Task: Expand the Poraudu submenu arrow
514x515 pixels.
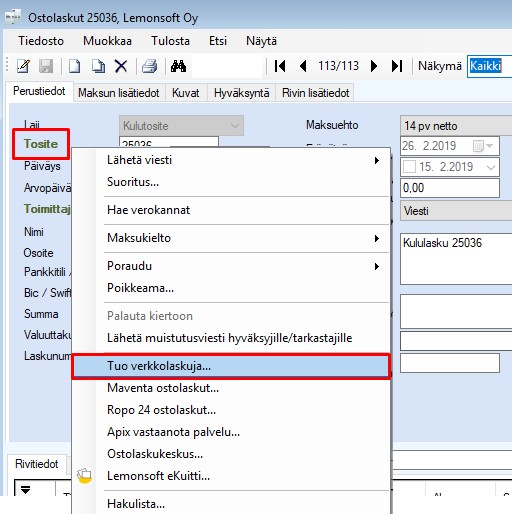Action: coord(377,266)
